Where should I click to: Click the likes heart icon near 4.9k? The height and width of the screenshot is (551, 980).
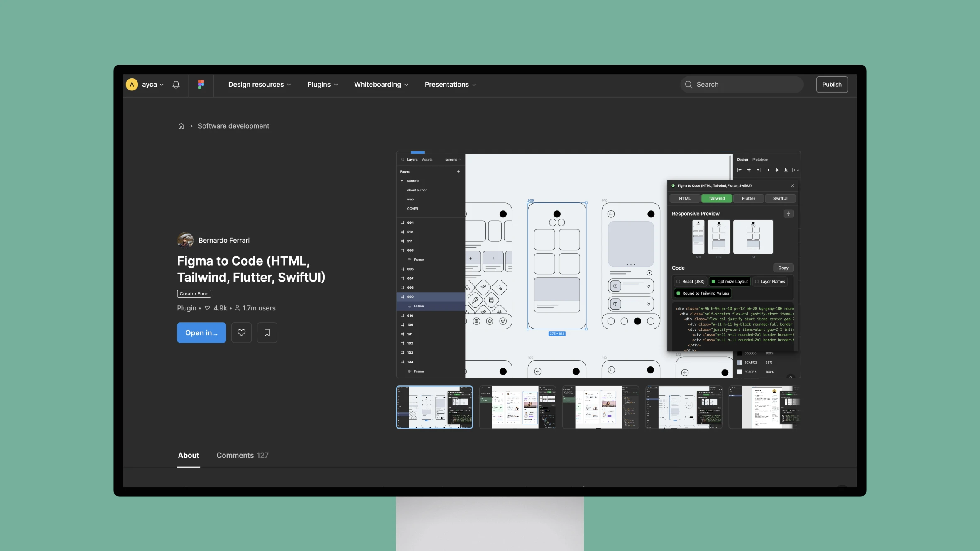click(207, 308)
